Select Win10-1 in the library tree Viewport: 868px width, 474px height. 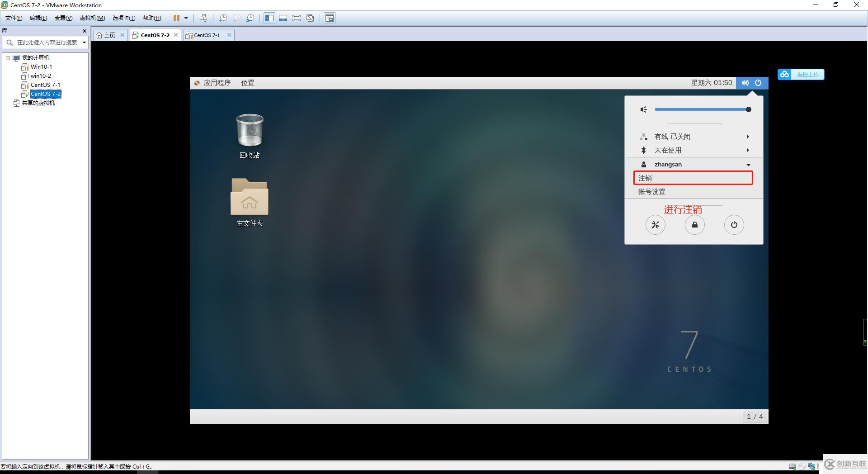[x=41, y=67]
